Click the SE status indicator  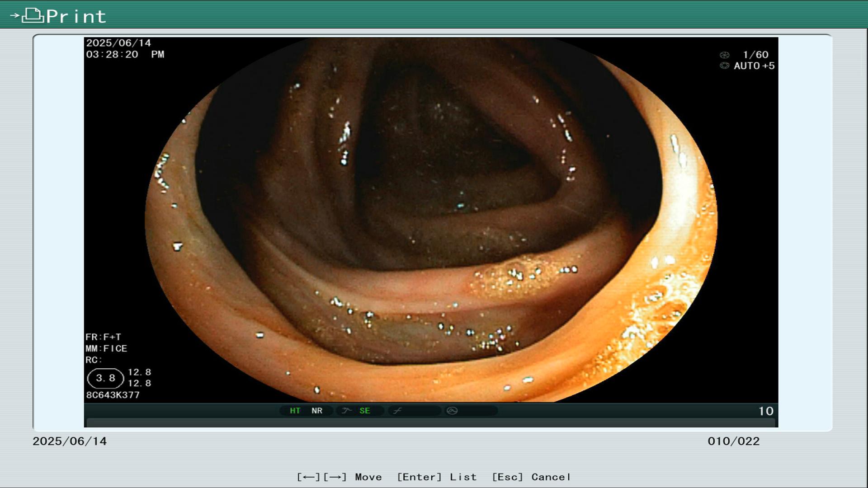click(364, 411)
